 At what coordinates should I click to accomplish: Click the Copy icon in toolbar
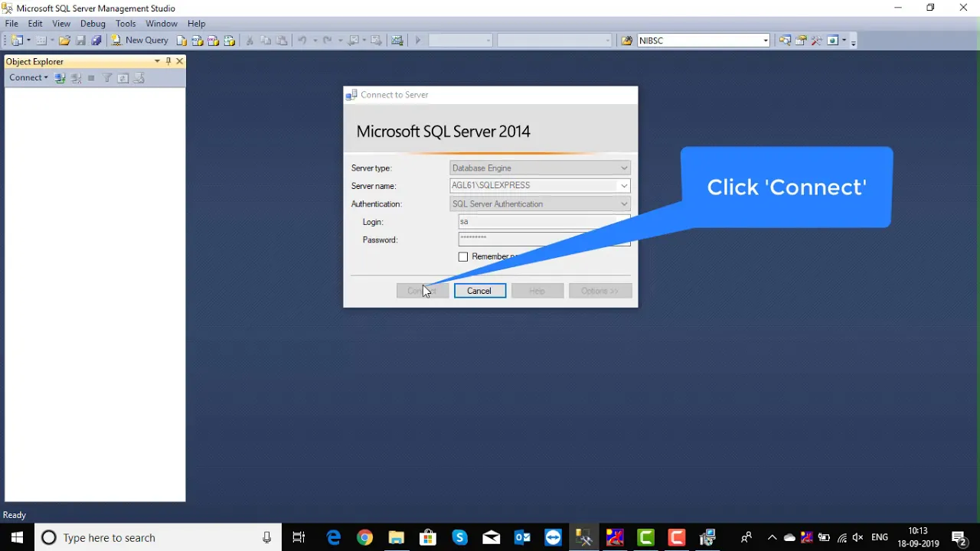click(x=266, y=41)
